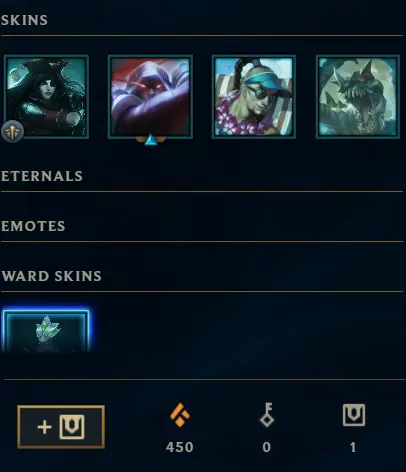Expand the Emotes section header
Screen dimensions: 406x472
click(x=33, y=226)
